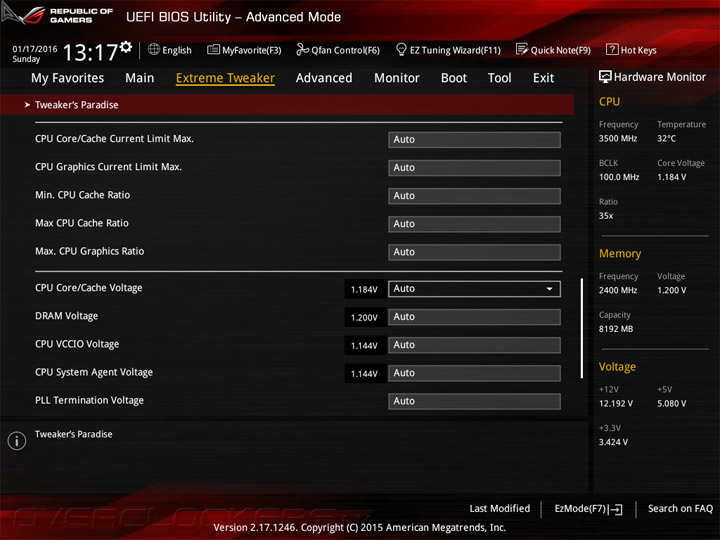Open the Tool tab
720x540 pixels.
pos(500,78)
